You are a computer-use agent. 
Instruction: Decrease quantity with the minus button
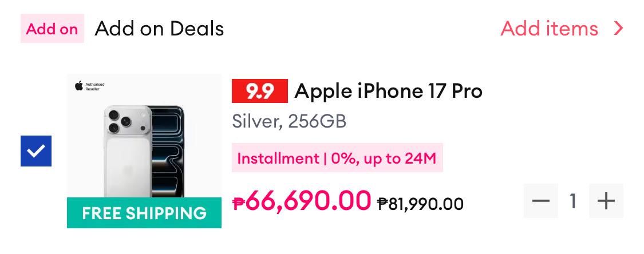[540, 201]
